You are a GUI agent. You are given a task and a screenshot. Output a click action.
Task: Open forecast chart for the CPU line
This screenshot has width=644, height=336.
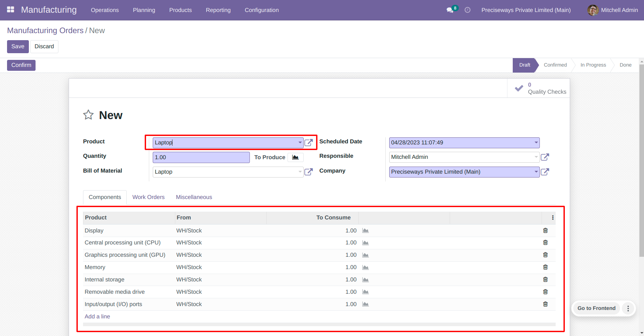click(366, 243)
